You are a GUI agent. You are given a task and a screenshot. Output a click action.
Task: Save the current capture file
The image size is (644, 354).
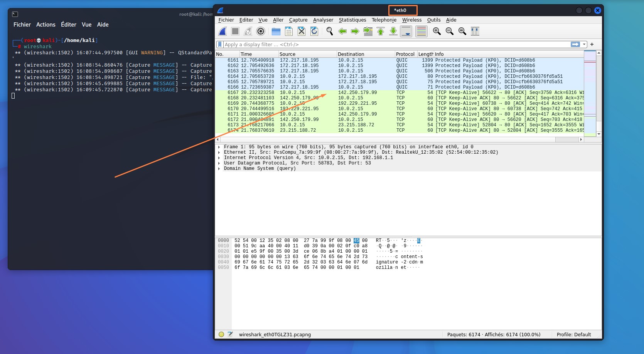(x=288, y=31)
